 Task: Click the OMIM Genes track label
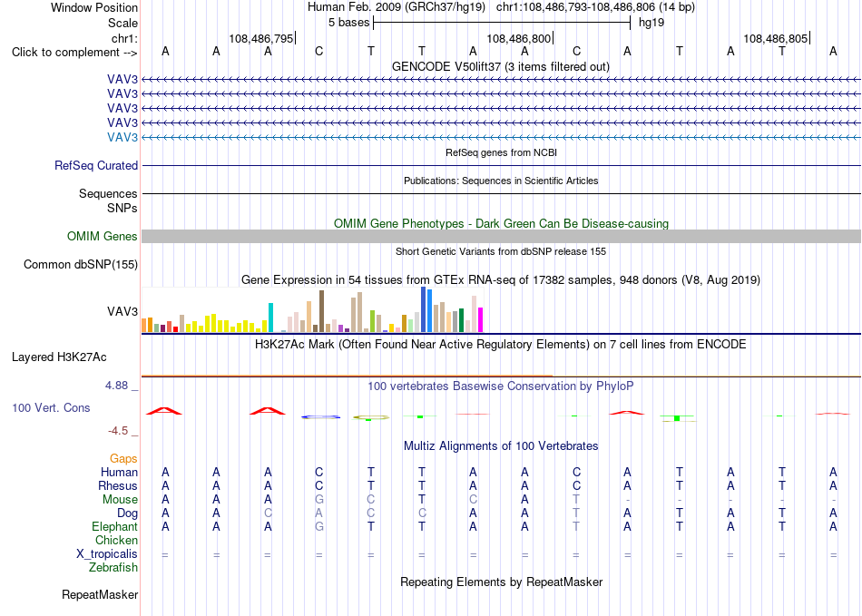(103, 236)
